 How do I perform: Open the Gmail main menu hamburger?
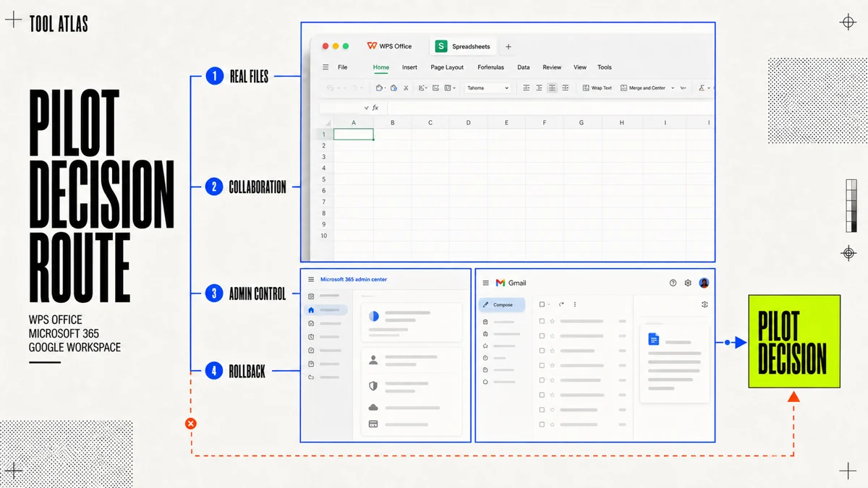pyautogui.click(x=486, y=283)
